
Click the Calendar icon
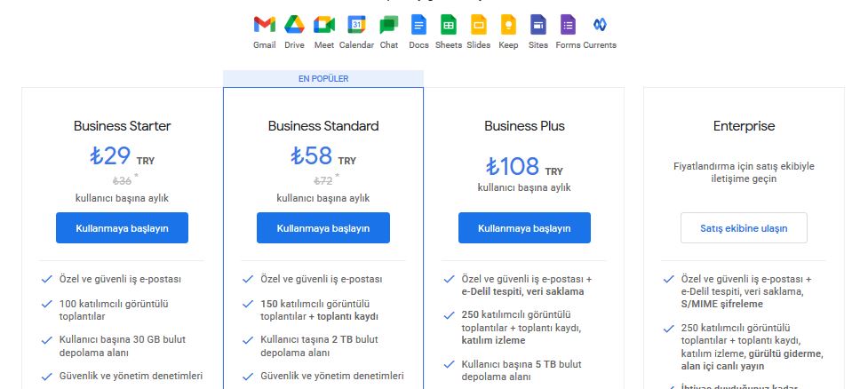356,24
